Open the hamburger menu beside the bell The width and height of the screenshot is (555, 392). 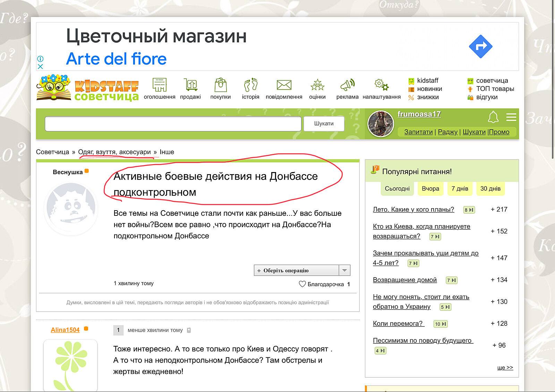coord(511,117)
